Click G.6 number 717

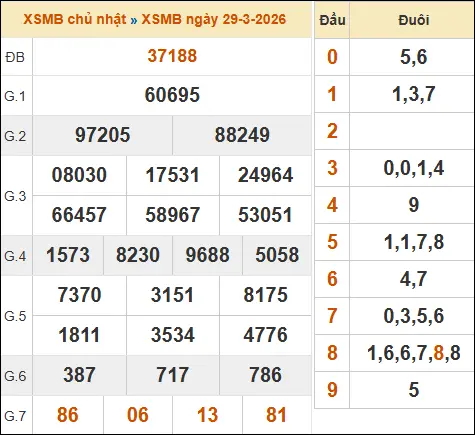(x=172, y=375)
